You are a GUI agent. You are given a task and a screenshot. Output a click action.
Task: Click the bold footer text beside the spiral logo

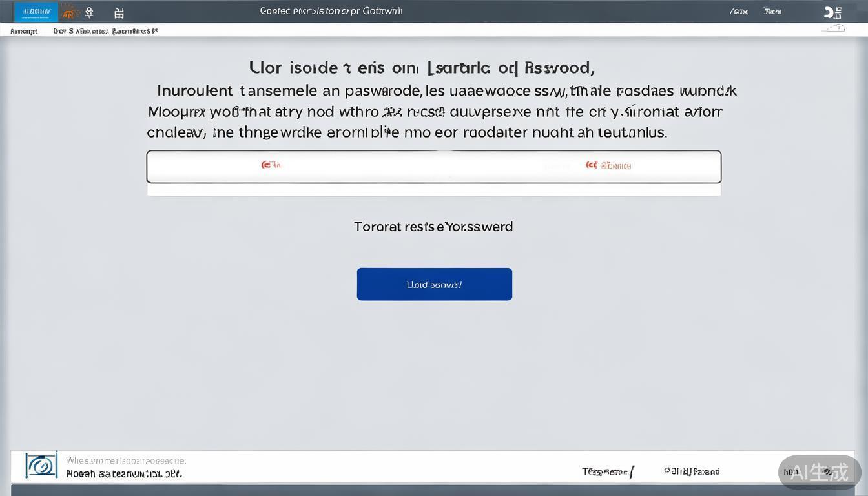124,474
